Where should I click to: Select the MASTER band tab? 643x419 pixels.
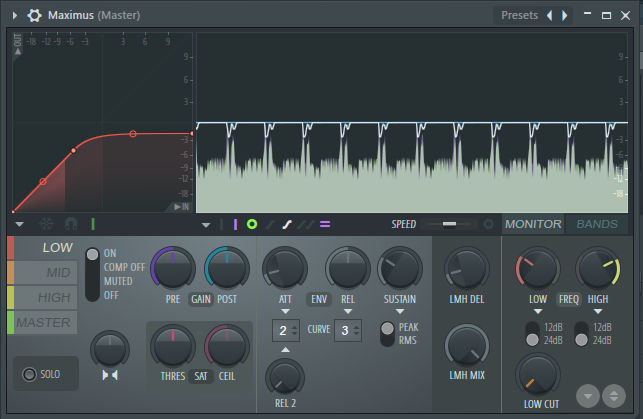[x=43, y=323]
